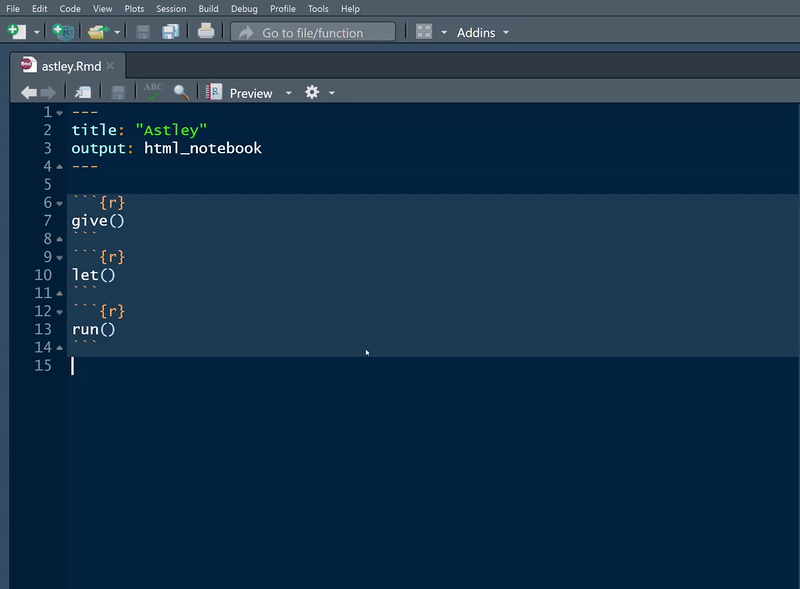800x589 pixels.
Task: Go back to previous source location
Action: point(29,92)
